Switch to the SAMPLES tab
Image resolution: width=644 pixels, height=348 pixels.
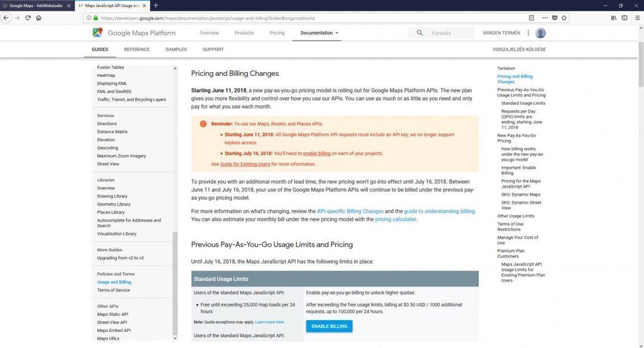tap(176, 49)
